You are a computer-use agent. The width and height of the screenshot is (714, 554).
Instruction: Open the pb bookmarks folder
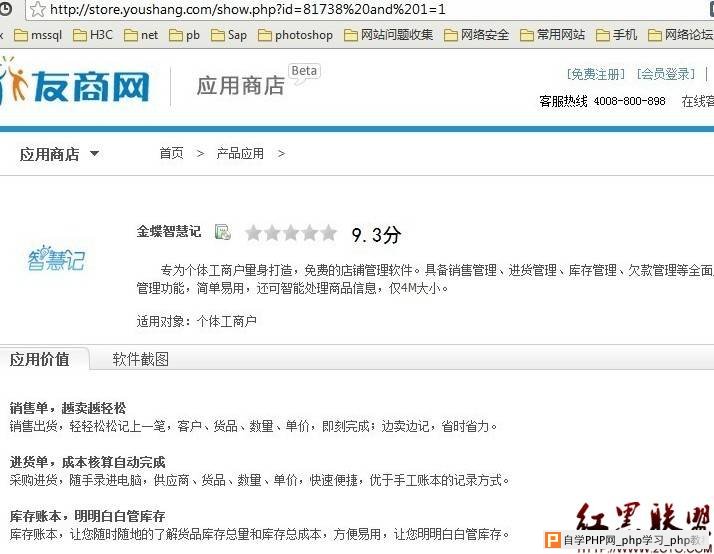click(x=184, y=35)
